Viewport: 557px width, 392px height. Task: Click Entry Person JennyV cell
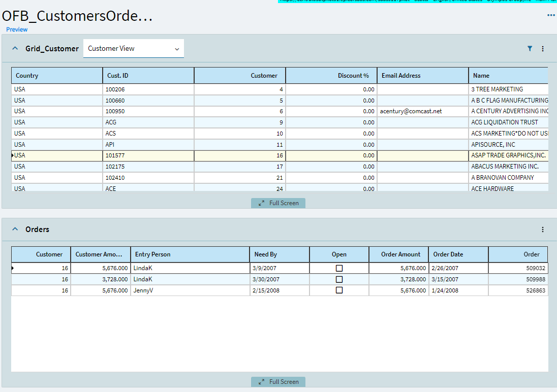190,290
